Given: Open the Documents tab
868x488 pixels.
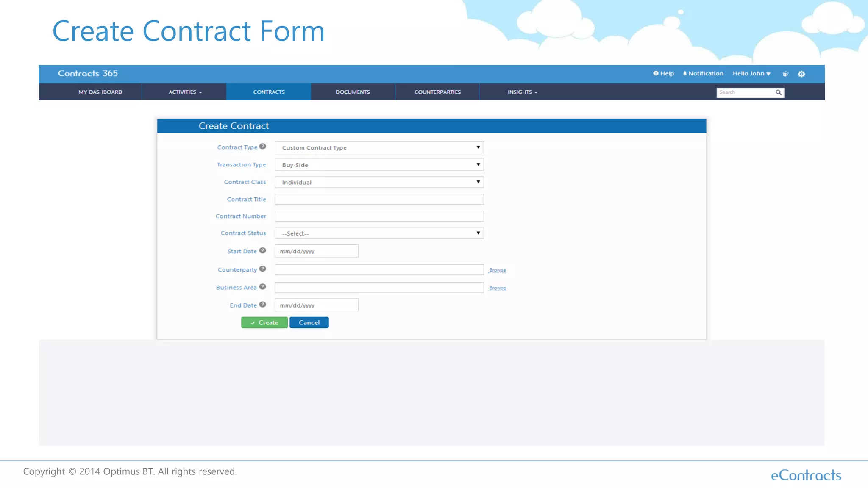Looking at the screenshot, I should (353, 92).
